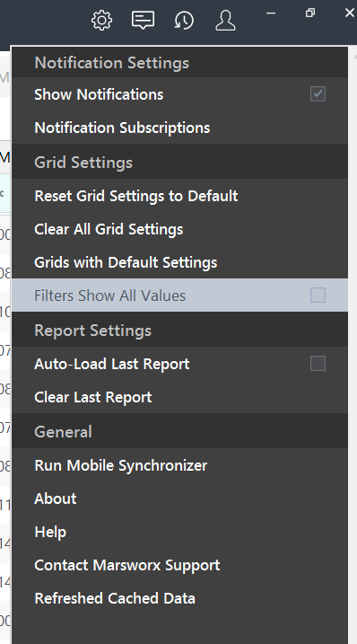Screen dimensions: 357x644
Task: Open Notification Subscriptions
Action: [179, 128]
